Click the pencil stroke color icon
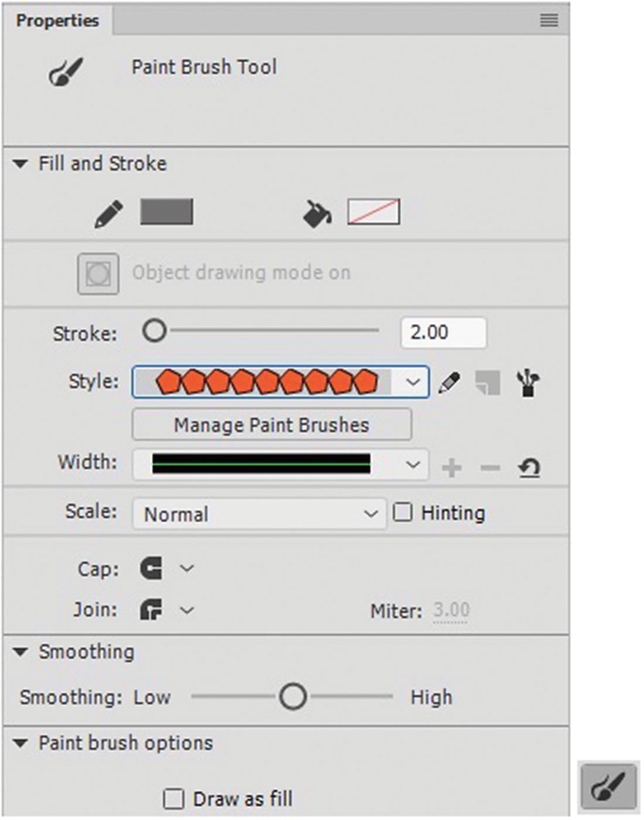The image size is (644, 820). tap(109, 213)
